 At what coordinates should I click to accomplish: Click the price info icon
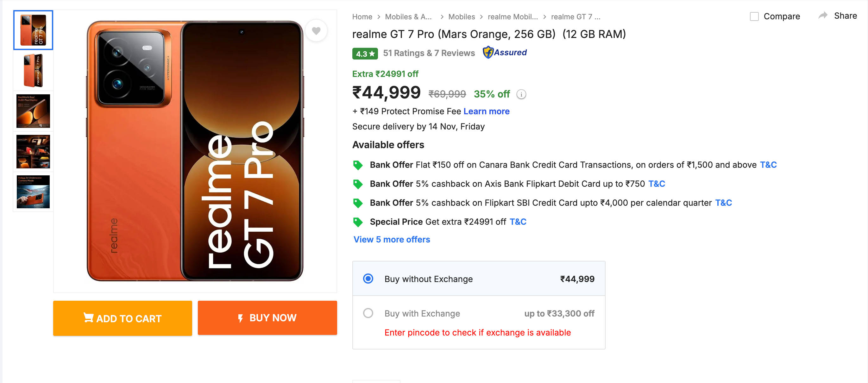pos(521,94)
